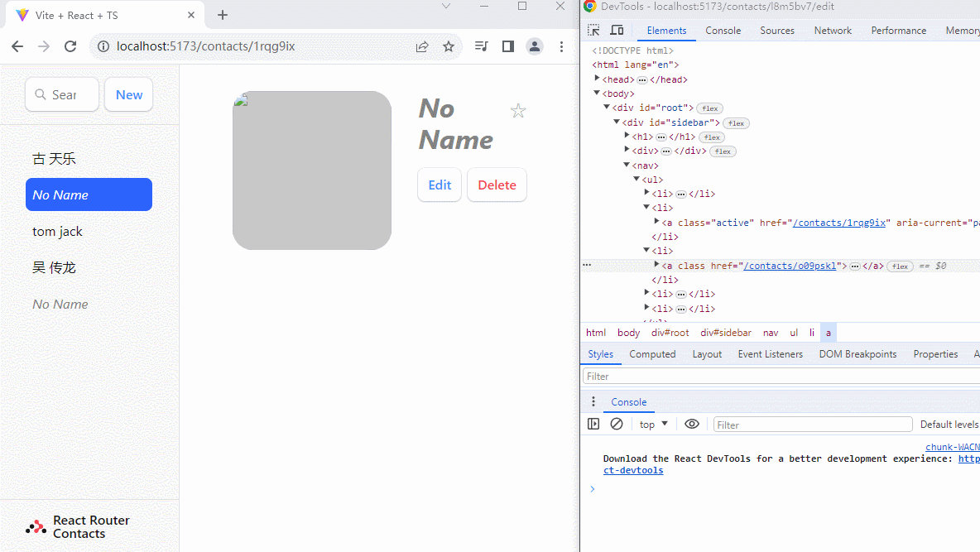Click the contact Search input field
The image size is (980, 552).
coord(63,94)
